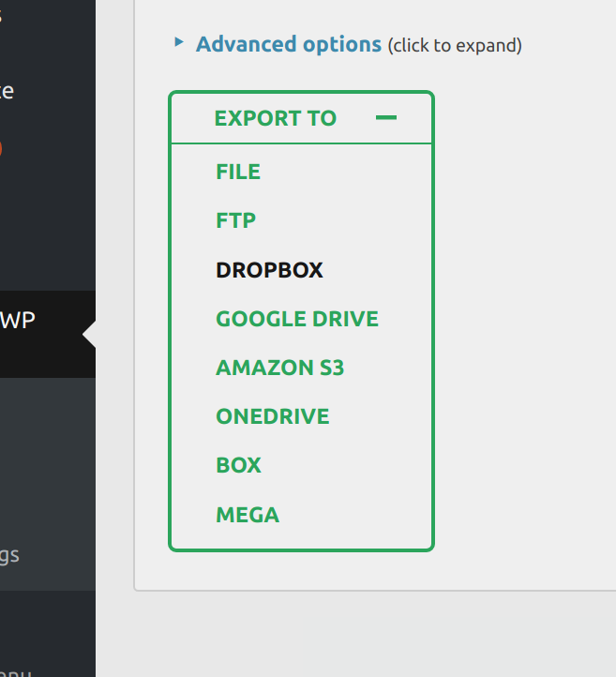The height and width of the screenshot is (677, 616).
Task: Select DROPBOX from export list
Action: pyautogui.click(x=269, y=270)
